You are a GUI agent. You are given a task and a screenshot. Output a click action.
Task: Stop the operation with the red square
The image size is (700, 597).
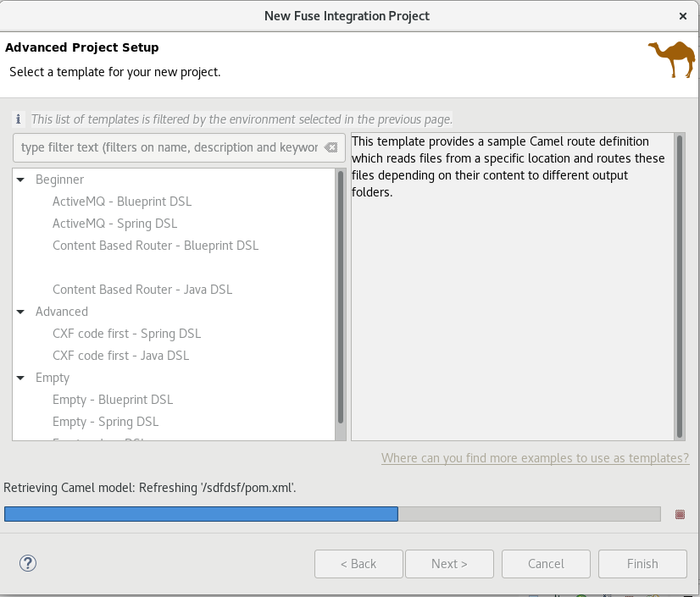(x=680, y=514)
